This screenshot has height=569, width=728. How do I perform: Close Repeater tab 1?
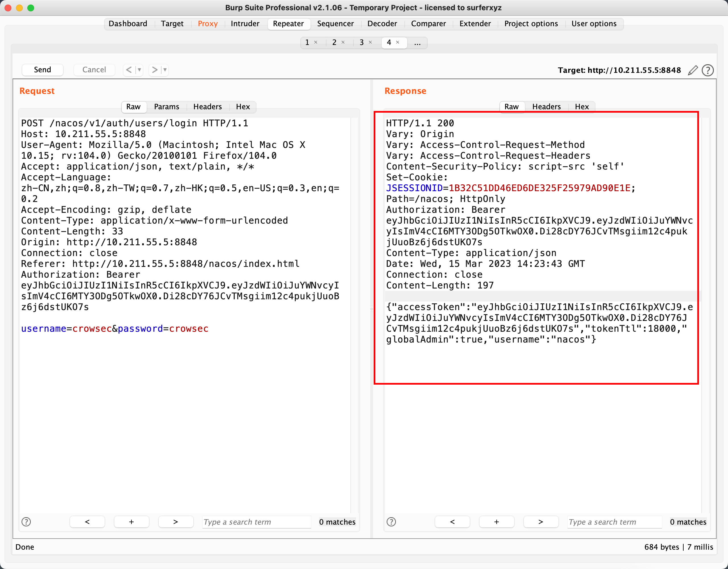[x=316, y=42]
